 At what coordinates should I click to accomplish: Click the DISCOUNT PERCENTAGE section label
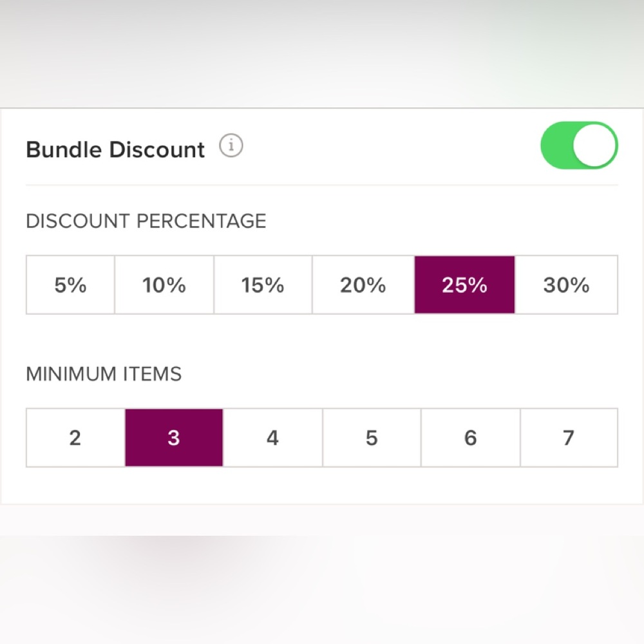pos(146,221)
